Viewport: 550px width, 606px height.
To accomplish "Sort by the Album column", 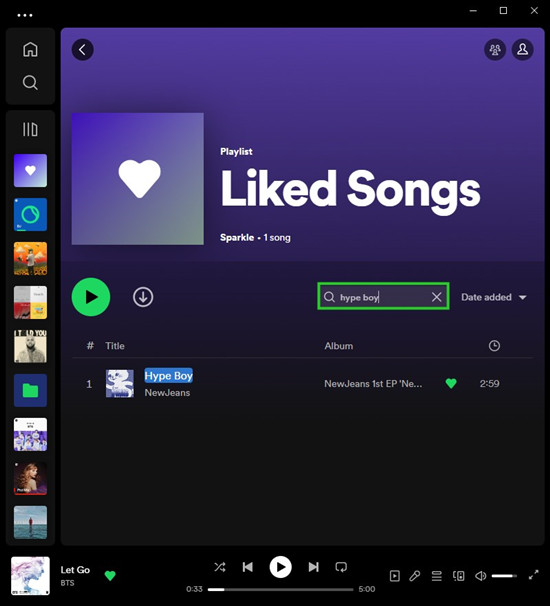I will tap(339, 346).
